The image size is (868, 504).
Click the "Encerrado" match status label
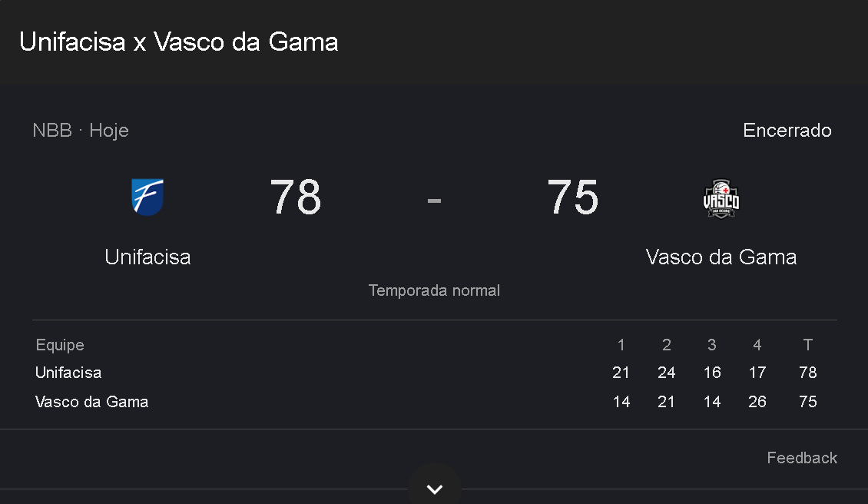click(x=787, y=131)
